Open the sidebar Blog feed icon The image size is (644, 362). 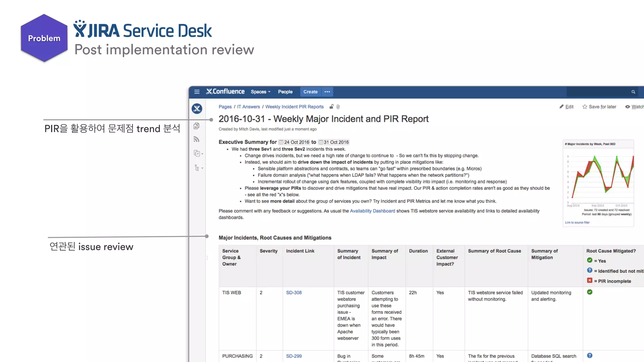coord(197,139)
